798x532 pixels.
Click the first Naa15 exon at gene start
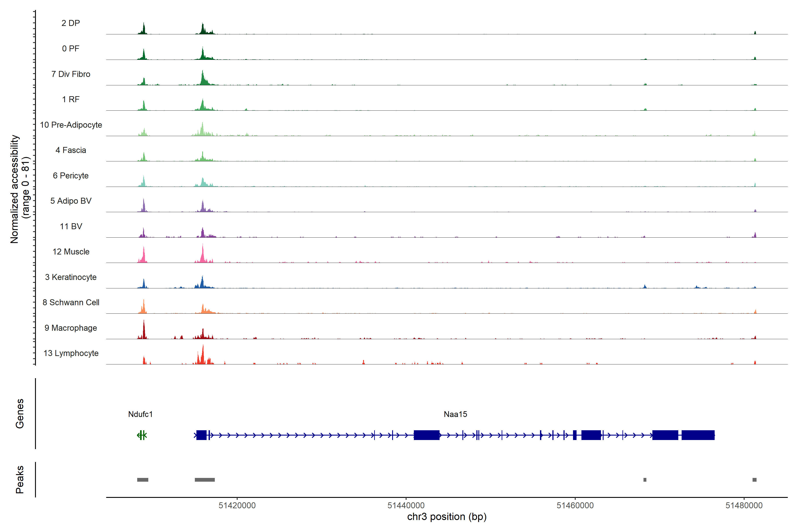point(201,435)
